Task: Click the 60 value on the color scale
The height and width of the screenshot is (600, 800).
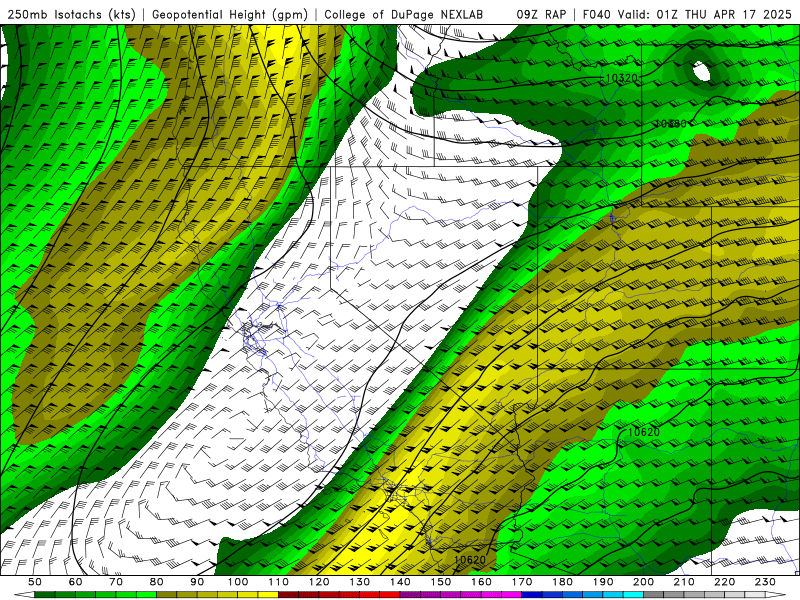Action: point(76,582)
